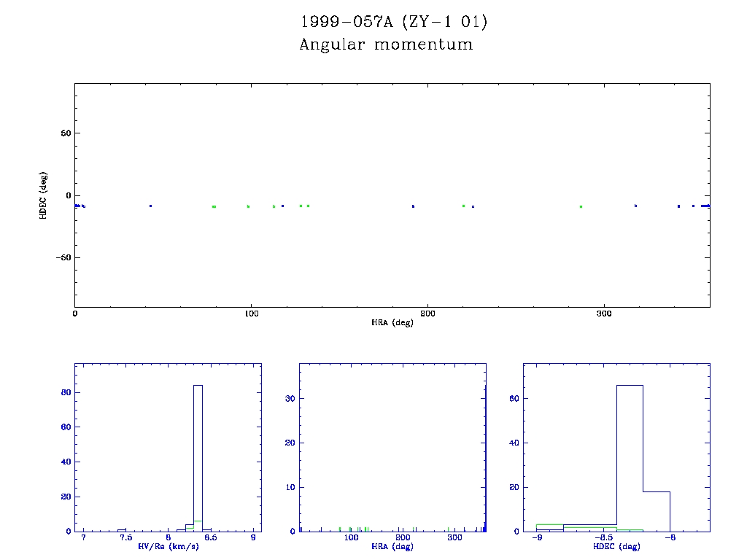The height and width of the screenshot is (560, 747).
Task: Click the "-50" tick label on the scatter plot y-axis
Action: [61, 258]
